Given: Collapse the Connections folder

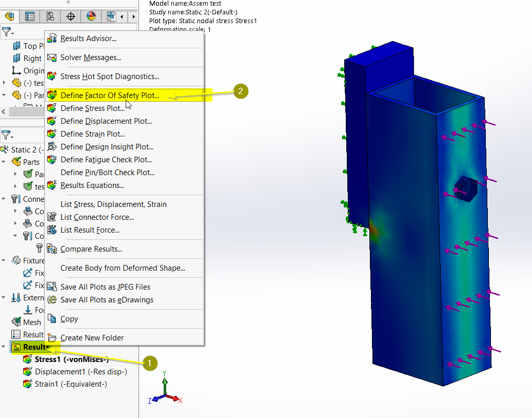Looking at the screenshot, I should [4, 199].
